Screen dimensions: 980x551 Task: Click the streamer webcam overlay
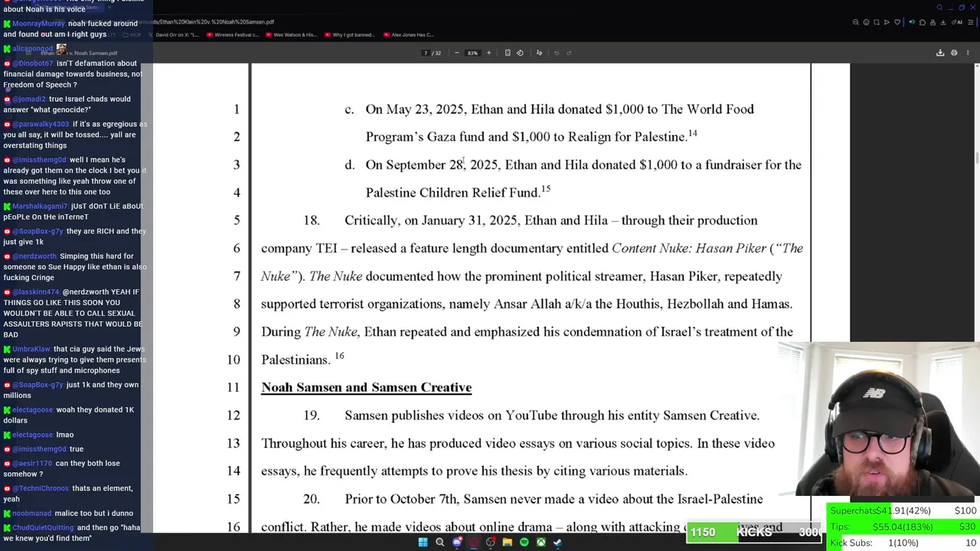coord(879,419)
